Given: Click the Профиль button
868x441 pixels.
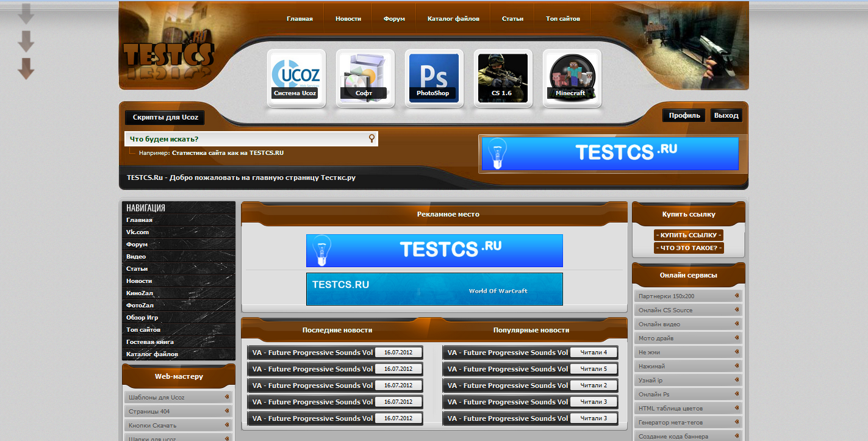Looking at the screenshot, I should click(x=684, y=115).
